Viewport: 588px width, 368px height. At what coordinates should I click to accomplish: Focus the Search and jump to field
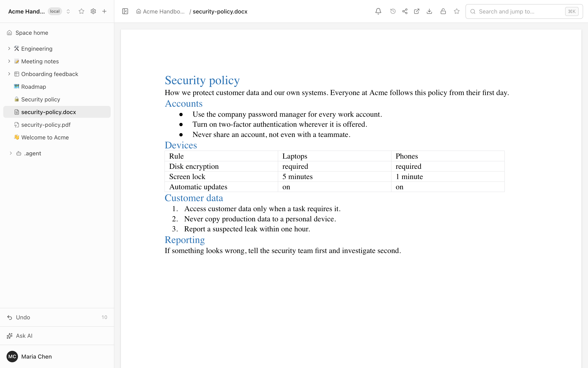524,11
